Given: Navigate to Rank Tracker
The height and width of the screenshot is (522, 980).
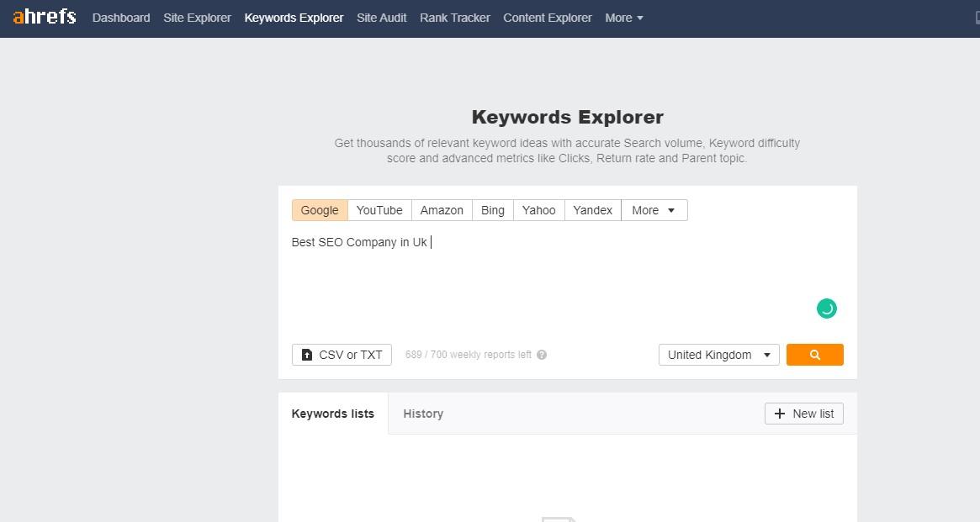Looking at the screenshot, I should pyautogui.click(x=455, y=18).
